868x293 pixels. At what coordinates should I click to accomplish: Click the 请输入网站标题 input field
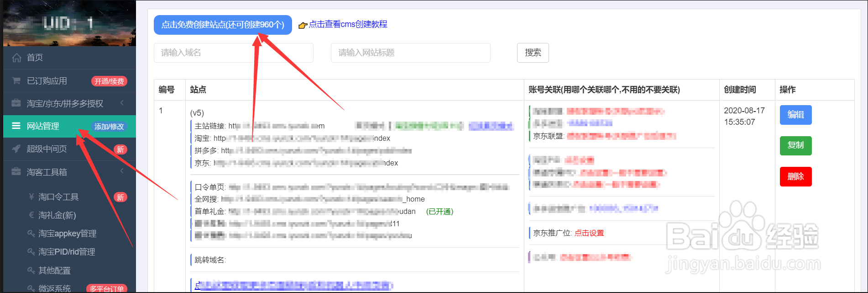(x=411, y=53)
